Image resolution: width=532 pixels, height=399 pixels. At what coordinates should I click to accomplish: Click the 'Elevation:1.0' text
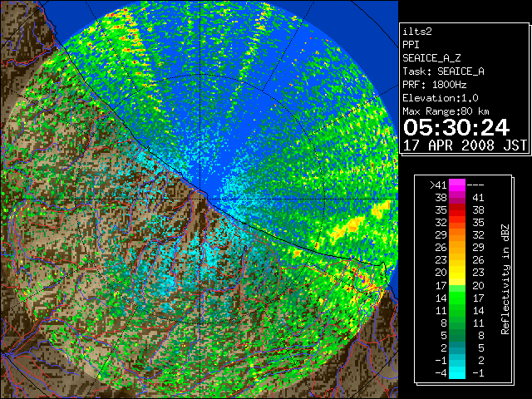click(441, 98)
